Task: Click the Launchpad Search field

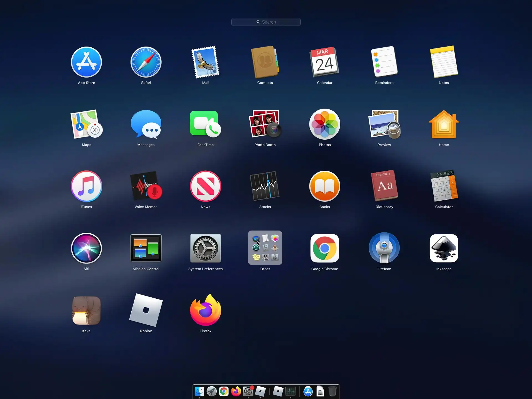Action: (266, 22)
